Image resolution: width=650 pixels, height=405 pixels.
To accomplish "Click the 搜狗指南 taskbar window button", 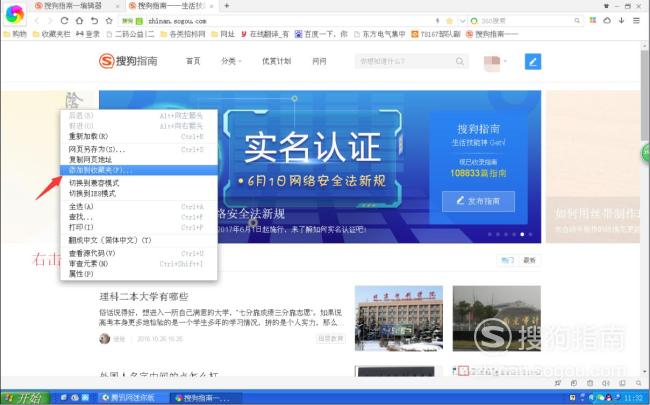I will [x=206, y=398].
